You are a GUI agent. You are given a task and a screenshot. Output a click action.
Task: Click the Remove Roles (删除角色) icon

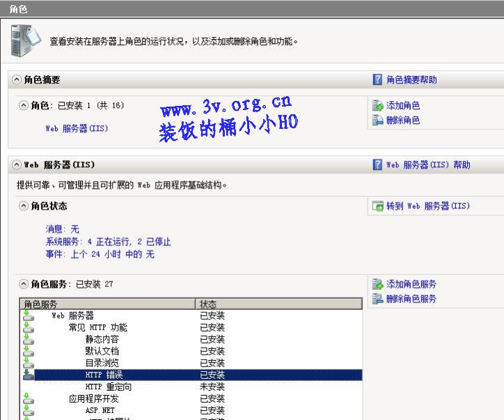click(x=378, y=120)
